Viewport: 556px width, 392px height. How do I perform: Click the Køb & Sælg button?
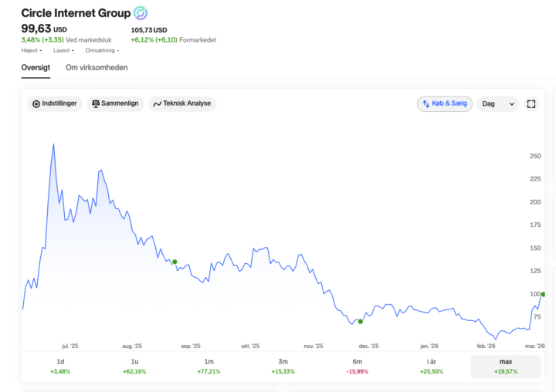pyautogui.click(x=445, y=104)
